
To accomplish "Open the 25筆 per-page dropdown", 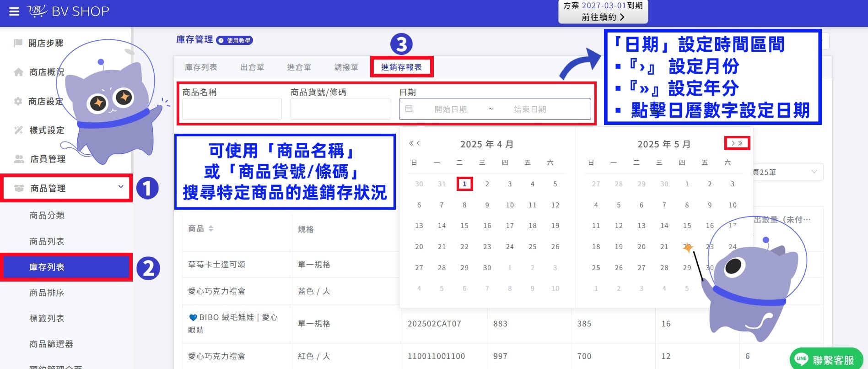I will point(787,172).
